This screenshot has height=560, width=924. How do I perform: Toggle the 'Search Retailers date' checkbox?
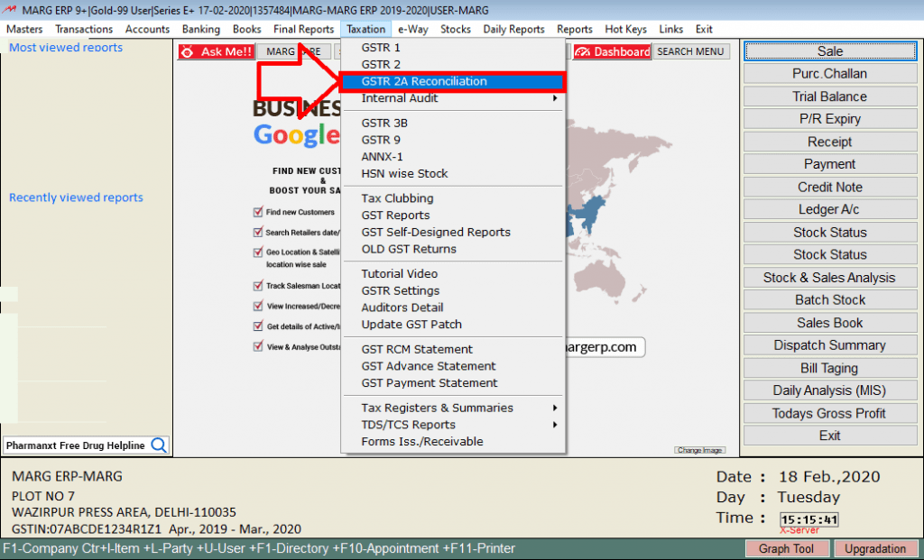pyautogui.click(x=257, y=232)
